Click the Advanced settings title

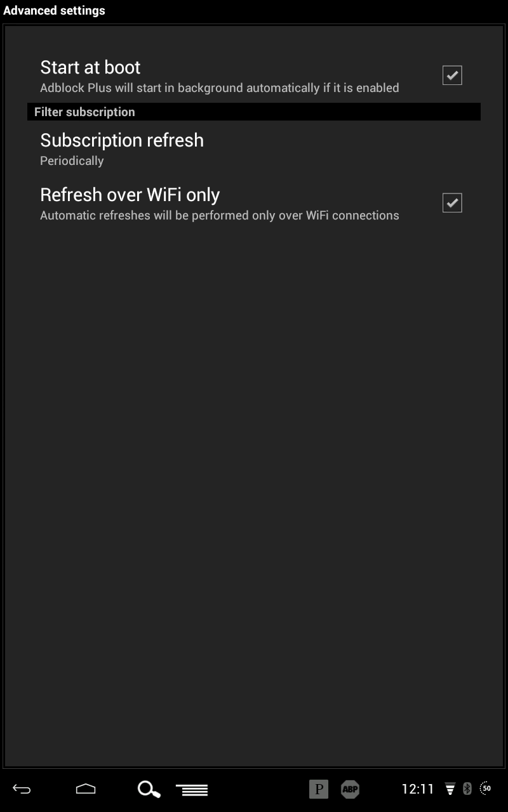[54, 11]
